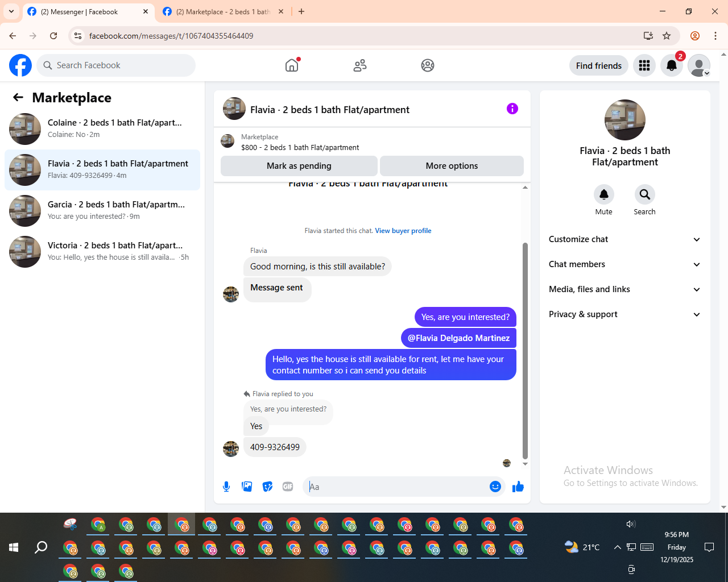Image resolution: width=728 pixels, height=582 pixels.
Task: Click the chat header Flavia listing title
Action: click(330, 110)
